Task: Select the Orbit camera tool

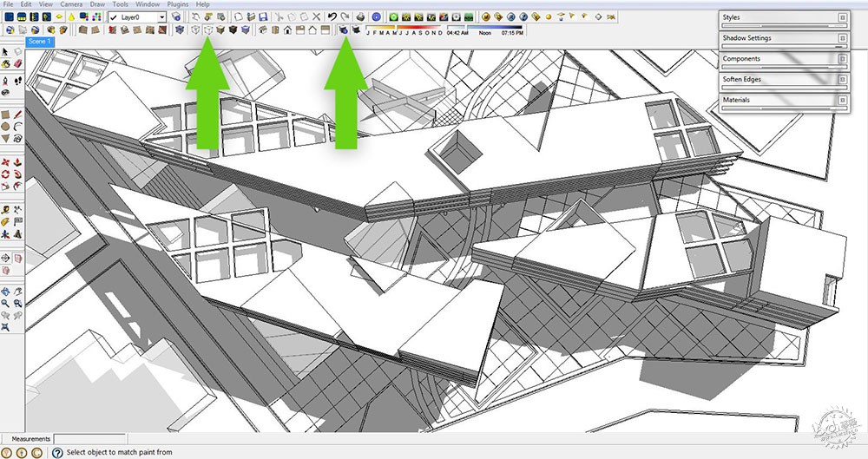Action: pyautogui.click(x=5, y=292)
